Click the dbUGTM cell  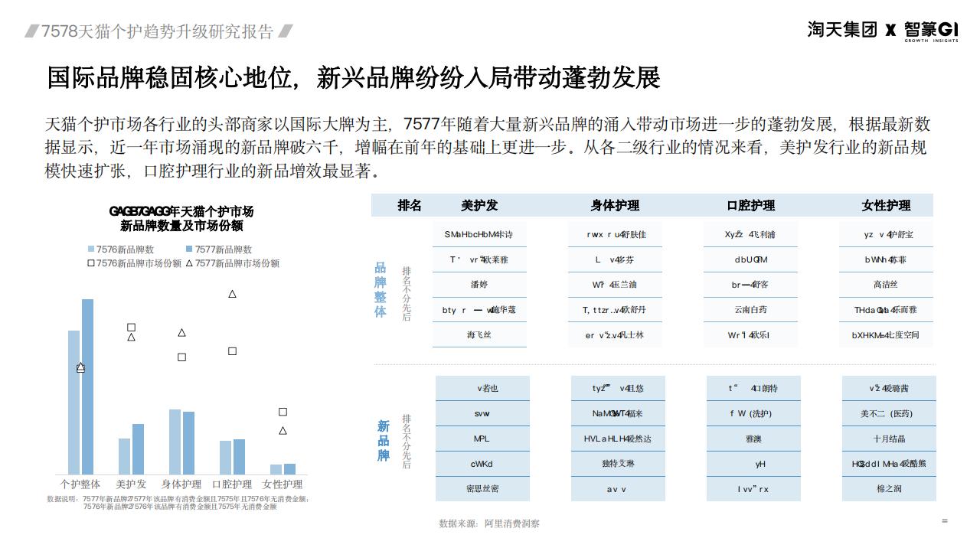point(750,259)
